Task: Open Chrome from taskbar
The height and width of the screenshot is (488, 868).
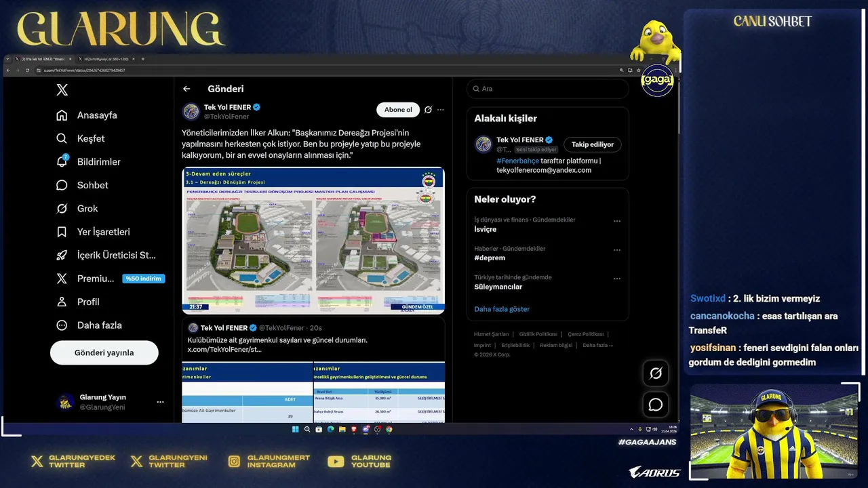Action: tap(389, 429)
